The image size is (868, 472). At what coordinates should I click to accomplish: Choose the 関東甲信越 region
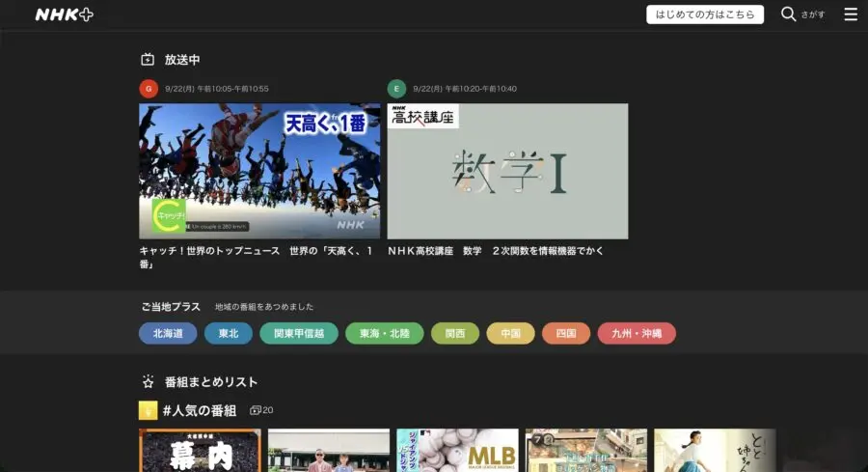pos(298,334)
